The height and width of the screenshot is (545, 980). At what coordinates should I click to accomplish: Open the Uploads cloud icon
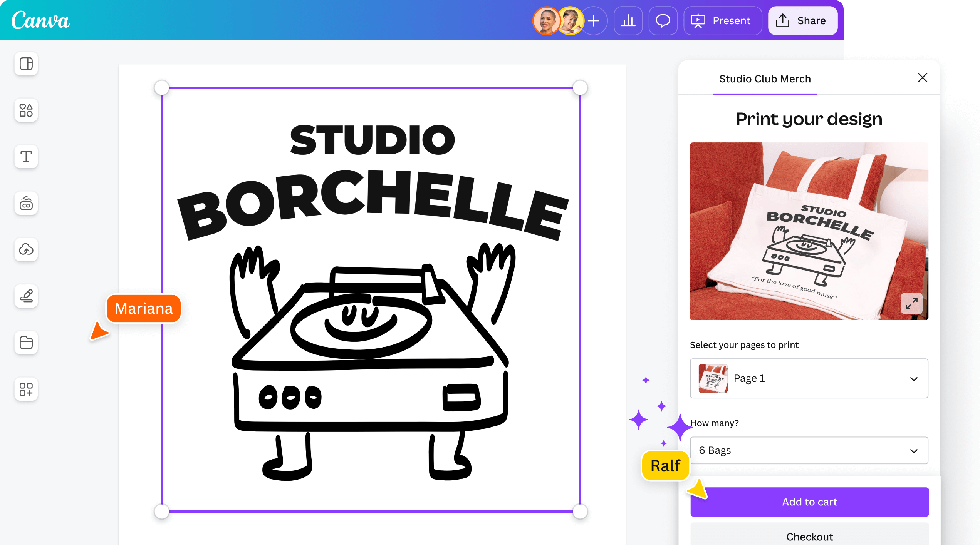(x=26, y=249)
